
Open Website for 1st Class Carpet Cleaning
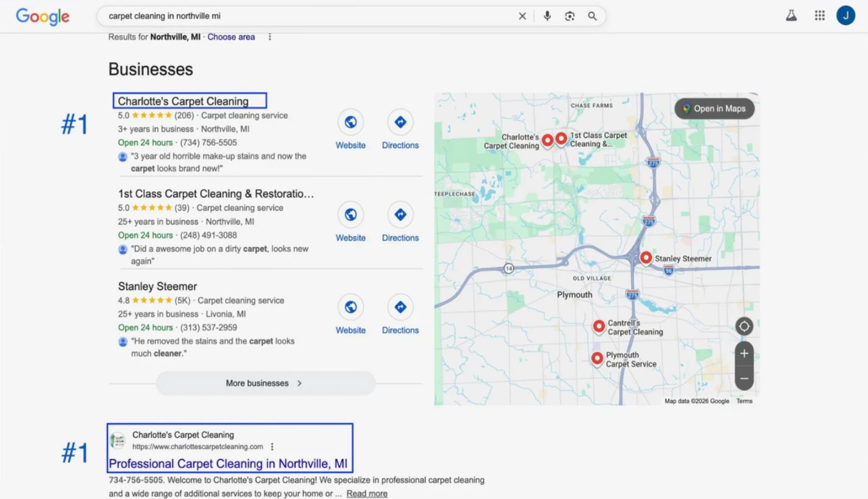(x=351, y=222)
